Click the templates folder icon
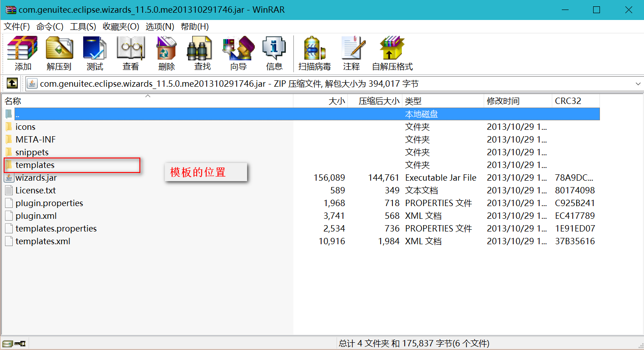Image resolution: width=644 pixels, height=350 pixels. (x=9, y=165)
